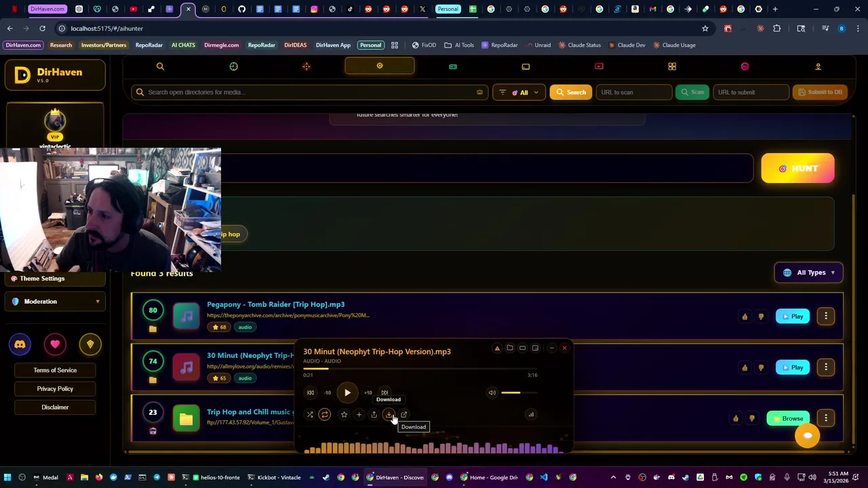Image resolution: width=868 pixels, height=488 pixels.
Task: Thumbs up the 30 Minut result
Action: 745,367
